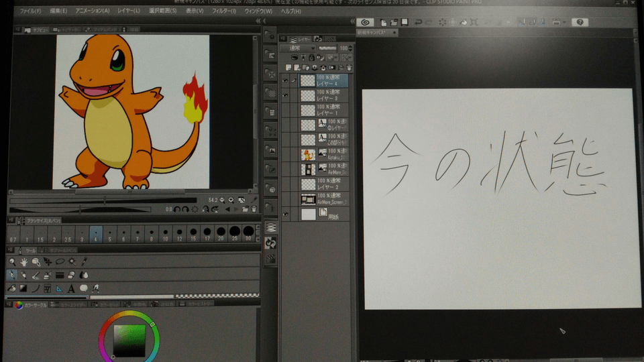Open blending mode 通常 dropdown

pyautogui.click(x=297, y=48)
